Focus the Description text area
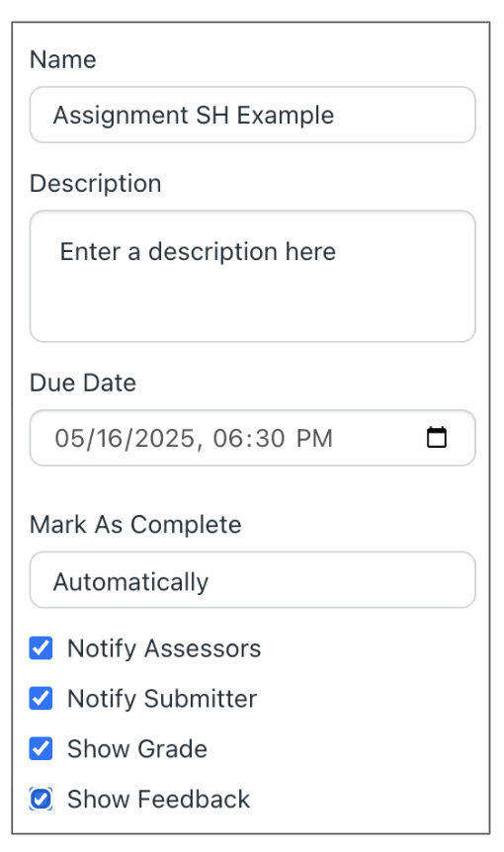 253,276
